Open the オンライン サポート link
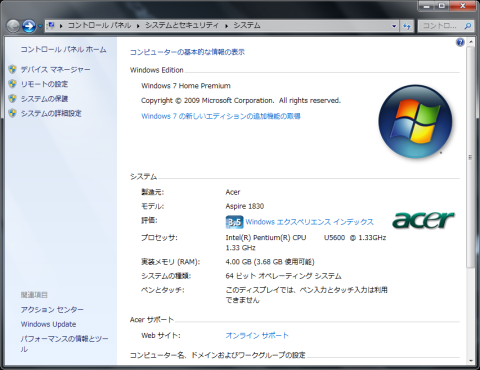This screenshot has width=480, height=370. [257, 335]
